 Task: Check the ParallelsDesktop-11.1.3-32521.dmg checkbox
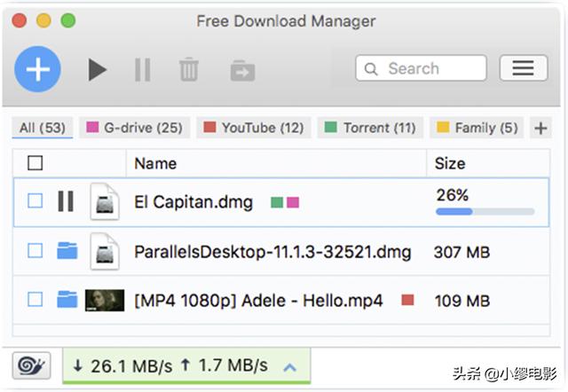pyautogui.click(x=35, y=252)
